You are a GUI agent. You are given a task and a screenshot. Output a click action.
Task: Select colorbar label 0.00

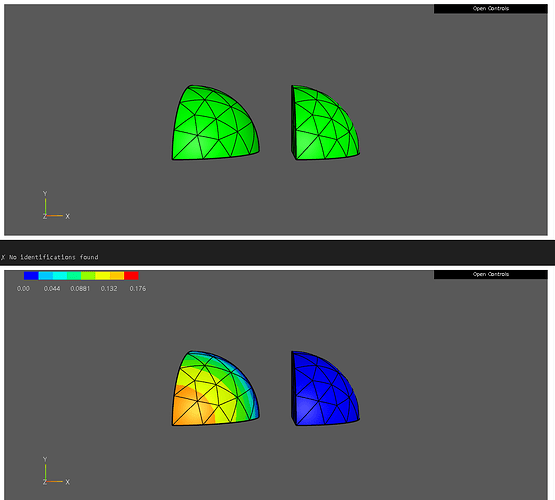(x=23, y=289)
